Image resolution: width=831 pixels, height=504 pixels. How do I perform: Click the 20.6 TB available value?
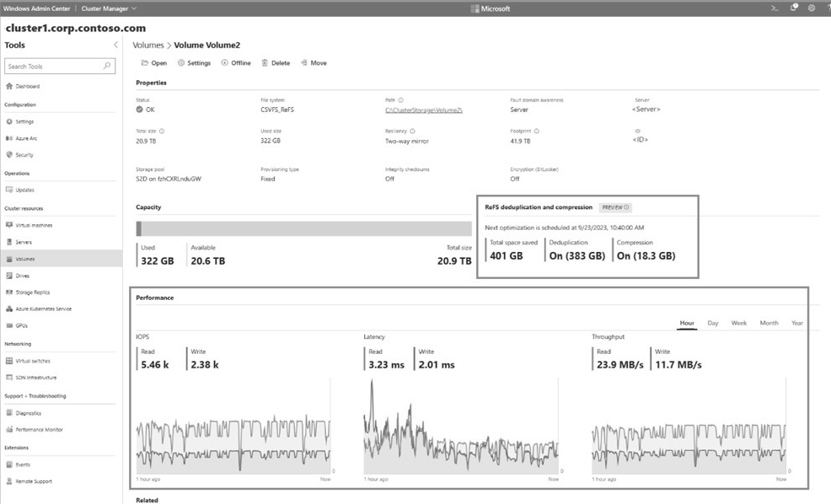tap(207, 260)
